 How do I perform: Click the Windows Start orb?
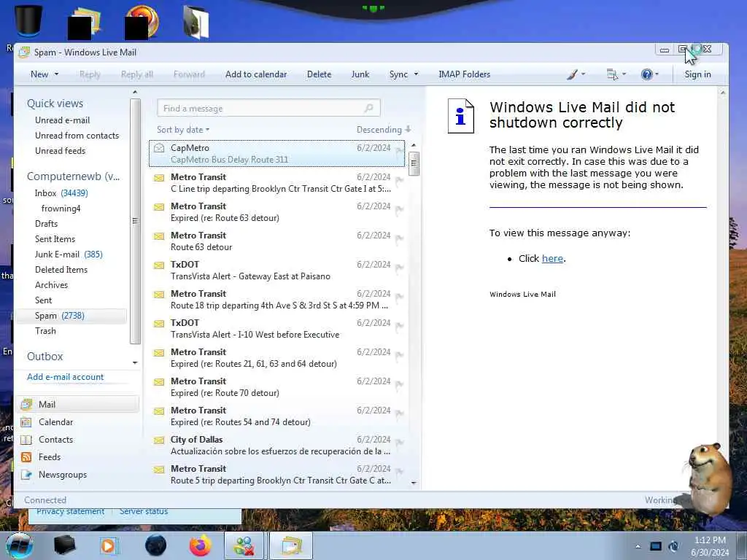click(x=20, y=545)
